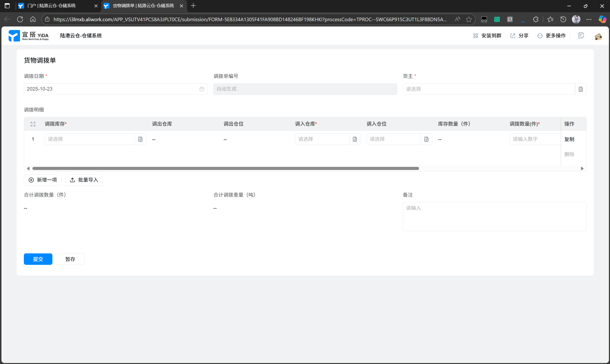Viewport: 610px width, 364px height.
Task: Open the 调入仓位 record picker icon
Action: [426, 139]
